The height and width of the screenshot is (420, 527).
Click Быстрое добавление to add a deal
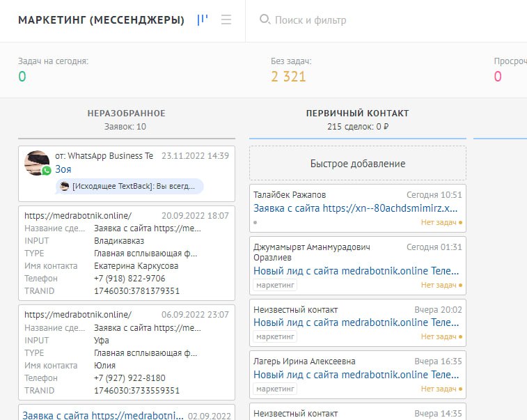357,164
